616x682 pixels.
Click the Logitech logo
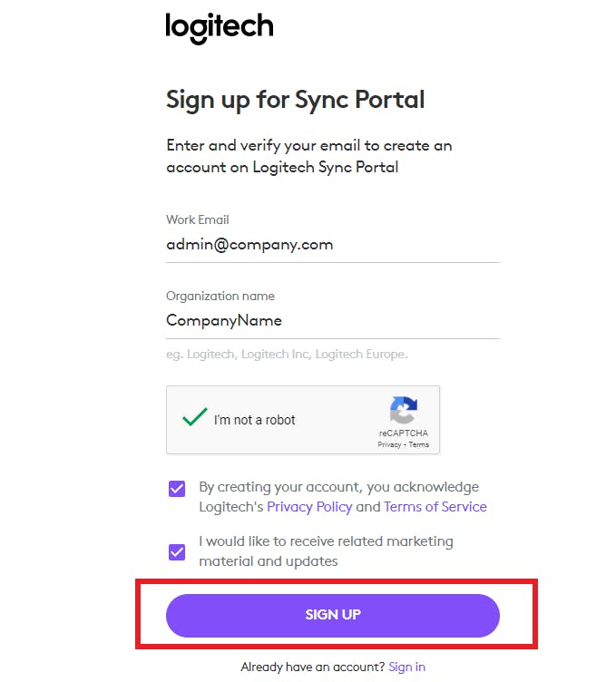pos(219,27)
